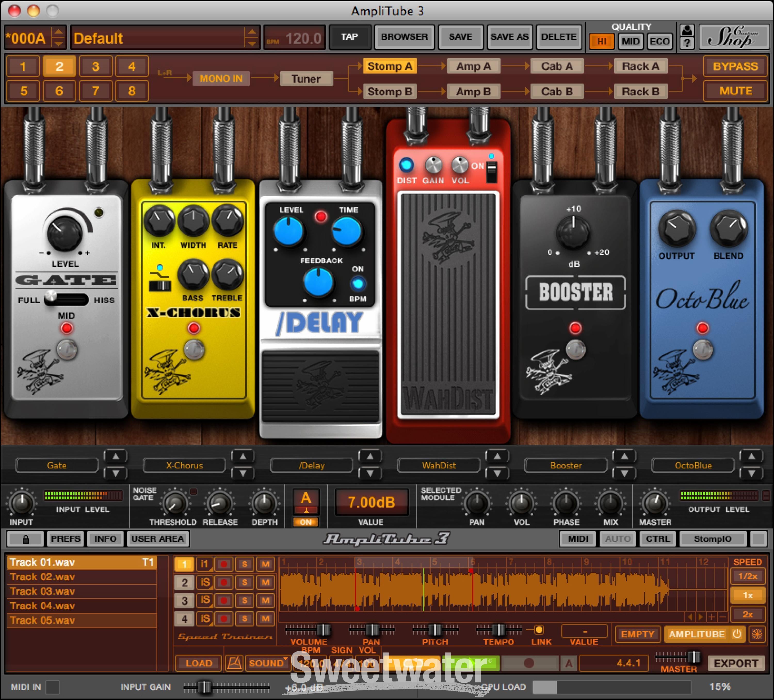Step the /Delay slot selector up

coord(370,456)
